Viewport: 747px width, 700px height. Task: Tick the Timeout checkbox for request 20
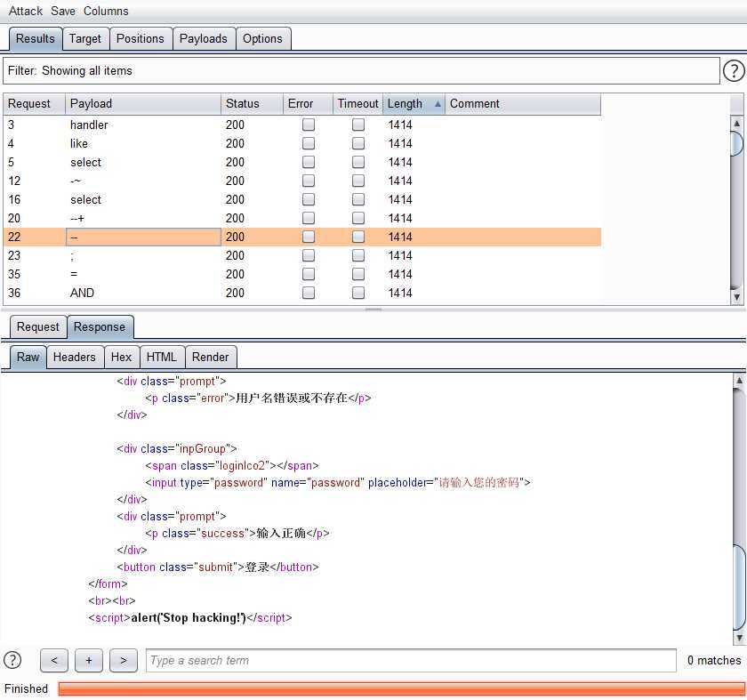pos(358,218)
